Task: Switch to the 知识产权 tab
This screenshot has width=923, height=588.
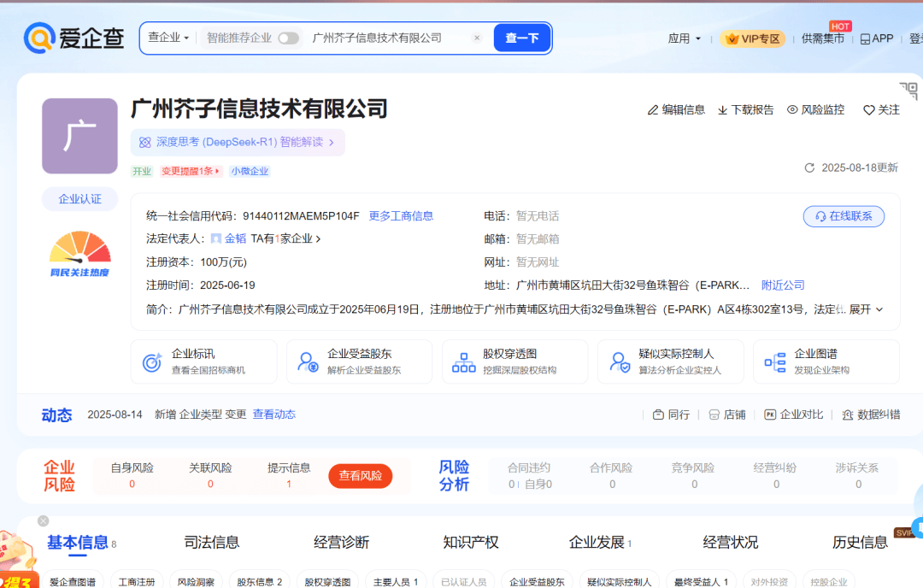Action: [x=471, y=542]
